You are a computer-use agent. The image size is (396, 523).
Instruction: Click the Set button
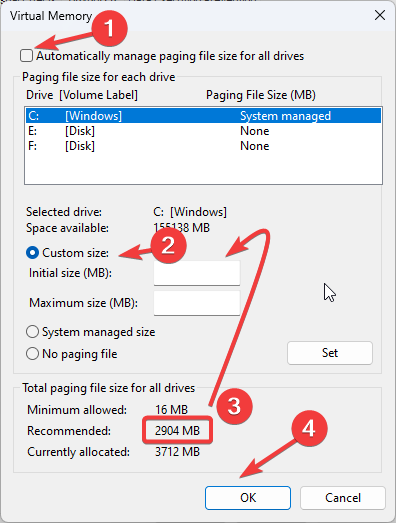pos(330,353)
